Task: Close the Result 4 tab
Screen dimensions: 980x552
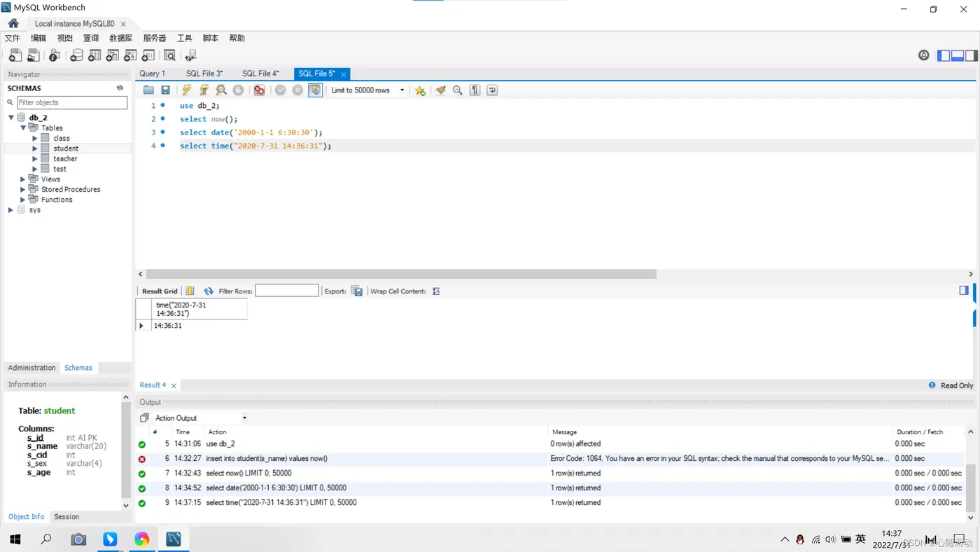Action: (174, 386)
